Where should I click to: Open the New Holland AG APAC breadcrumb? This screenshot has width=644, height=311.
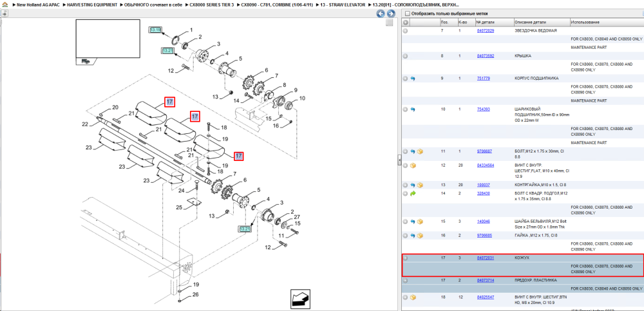[x=38, y=5]
